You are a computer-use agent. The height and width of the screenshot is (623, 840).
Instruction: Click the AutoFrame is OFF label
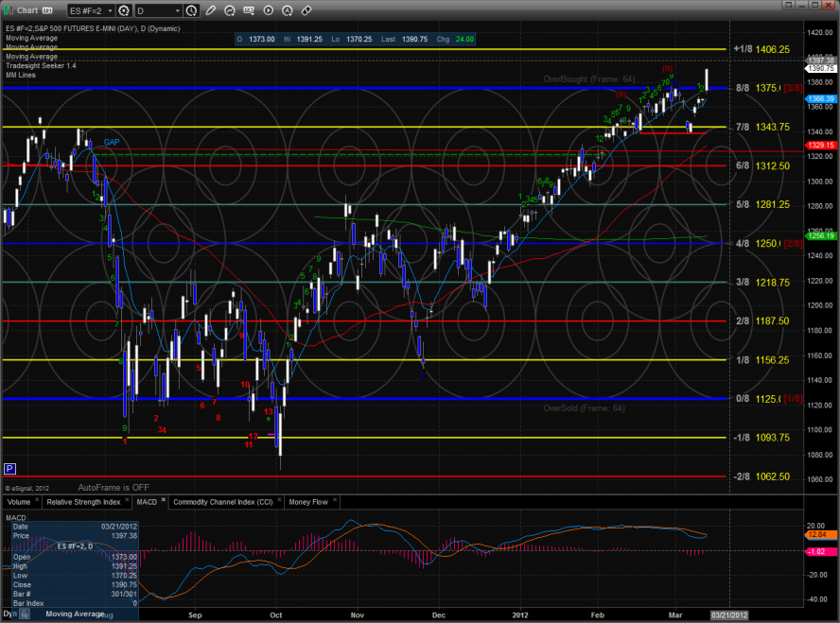pos(113,487)
